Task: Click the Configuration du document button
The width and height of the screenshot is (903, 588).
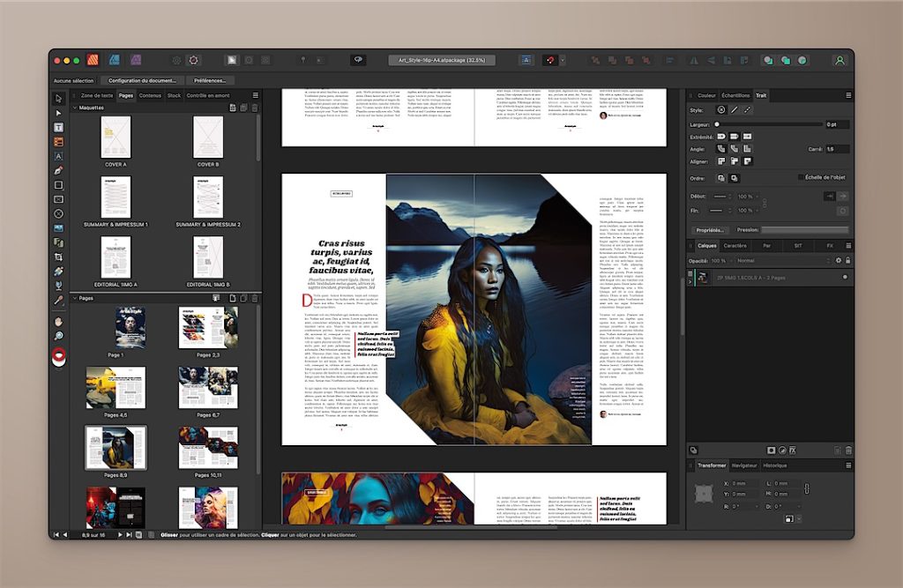Action: [x=141, y=80]
